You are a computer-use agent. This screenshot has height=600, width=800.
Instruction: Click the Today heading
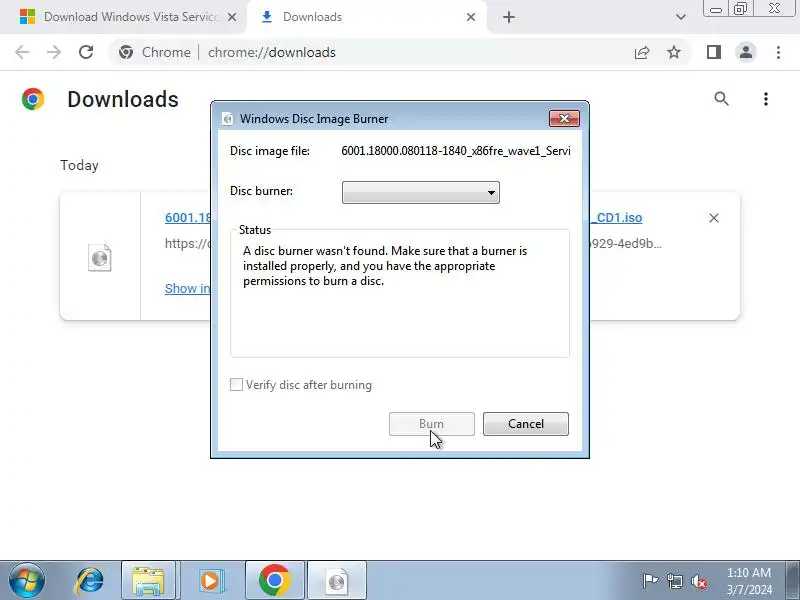click(79, 165)
